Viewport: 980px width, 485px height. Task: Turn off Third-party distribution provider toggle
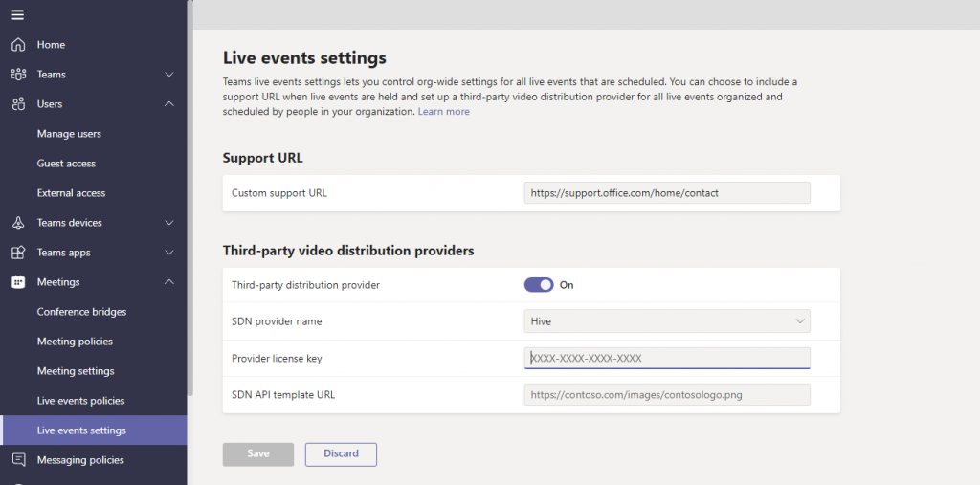(x=539, y=285)
